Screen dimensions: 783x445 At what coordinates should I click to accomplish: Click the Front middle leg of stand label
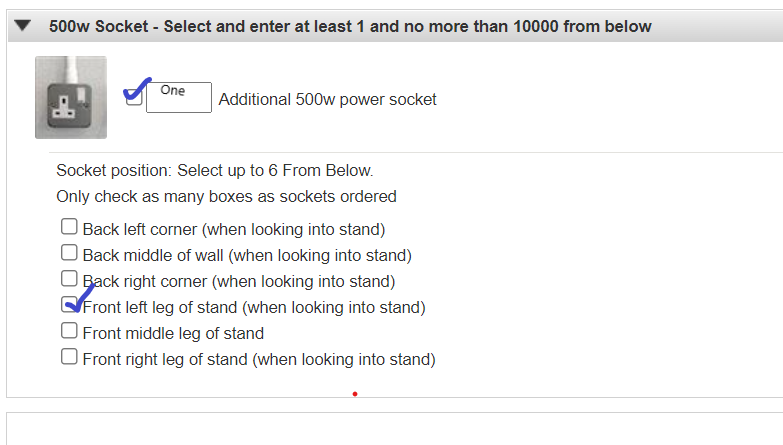173,333
